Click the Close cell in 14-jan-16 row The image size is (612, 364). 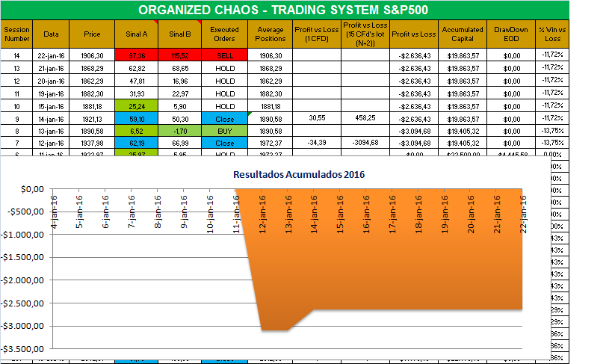(x=224, y=119)
